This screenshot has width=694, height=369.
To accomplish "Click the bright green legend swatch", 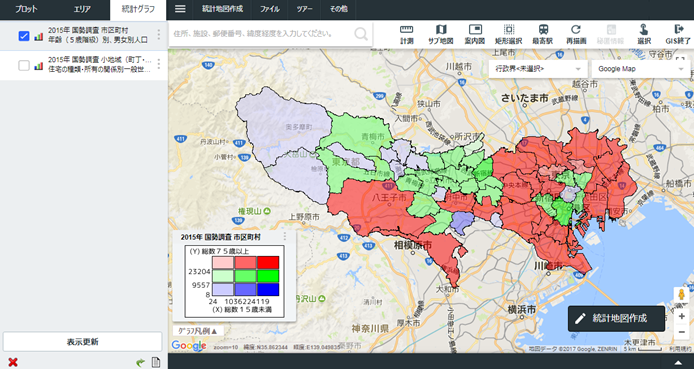I will click(x=268, y=276).
